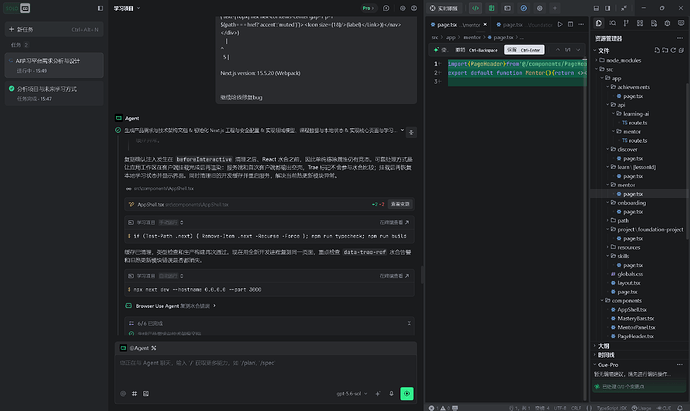Open AppShell.tsx in the file tree
Viewport: 690px width, 411px height.
pos(632,309)
